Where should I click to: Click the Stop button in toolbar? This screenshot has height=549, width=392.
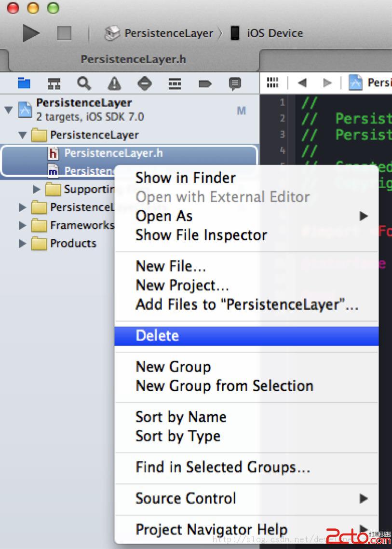click(64, 33)
